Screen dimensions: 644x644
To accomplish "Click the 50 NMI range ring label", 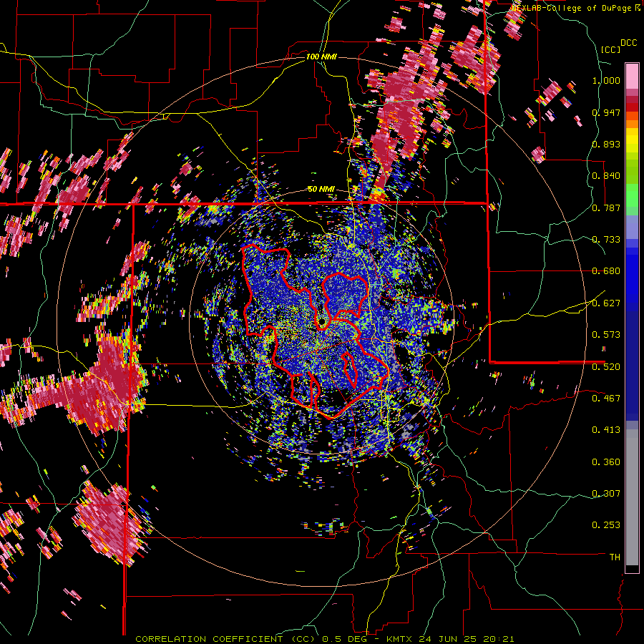I will (321, 190).
